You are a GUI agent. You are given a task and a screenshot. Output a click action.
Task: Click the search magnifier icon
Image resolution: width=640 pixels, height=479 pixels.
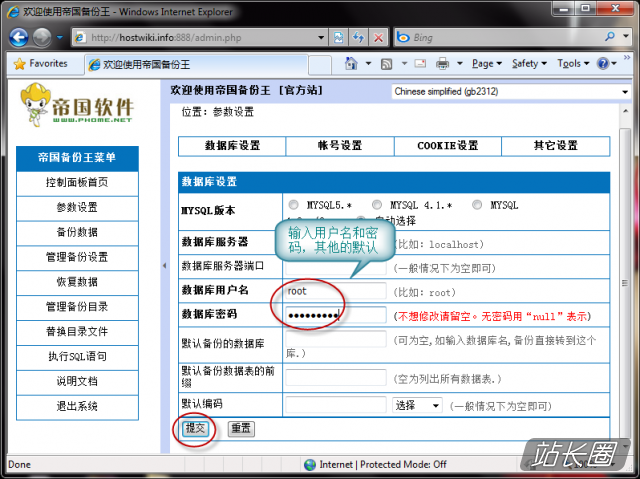(610, 37)
